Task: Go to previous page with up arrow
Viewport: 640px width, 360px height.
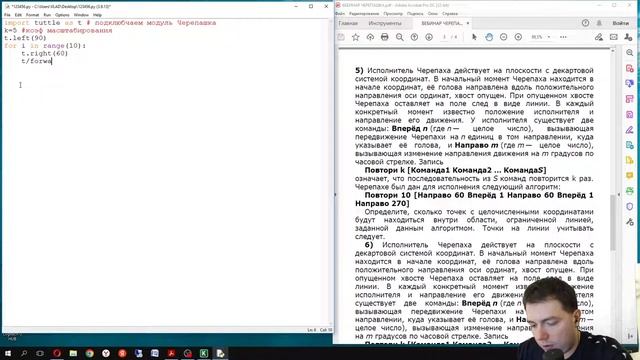Action: [414, 37]
